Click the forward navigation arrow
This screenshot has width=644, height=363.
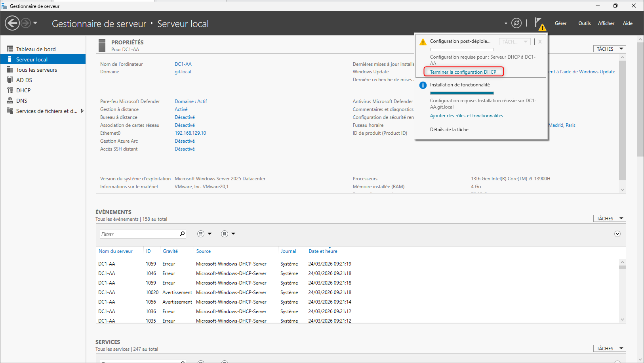click(x=26, y=23)
